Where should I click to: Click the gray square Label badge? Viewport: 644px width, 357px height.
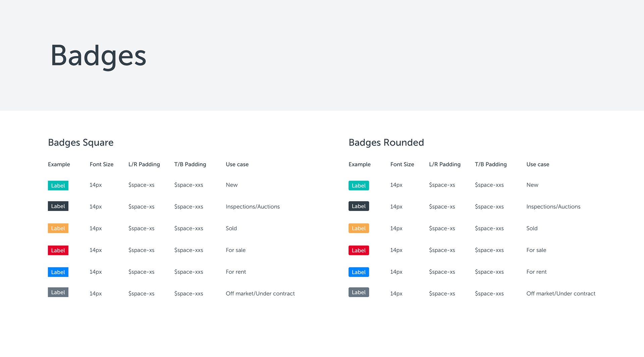[58, 292]
